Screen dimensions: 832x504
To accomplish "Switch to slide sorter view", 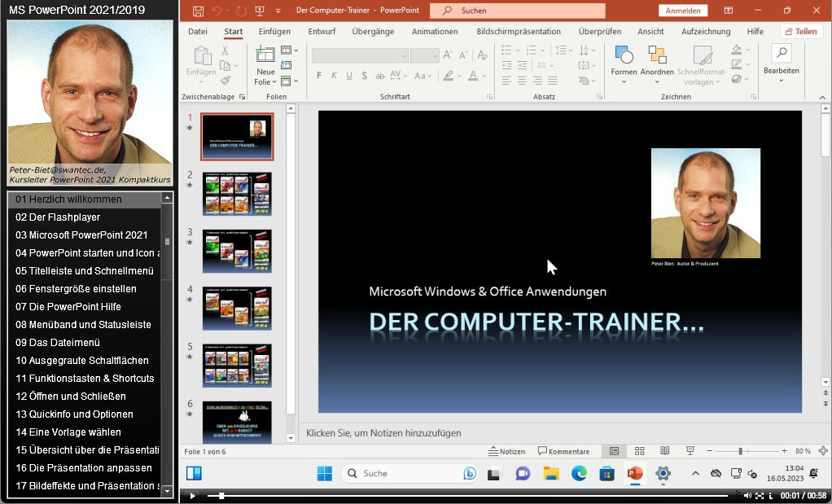I will point(640,451).
